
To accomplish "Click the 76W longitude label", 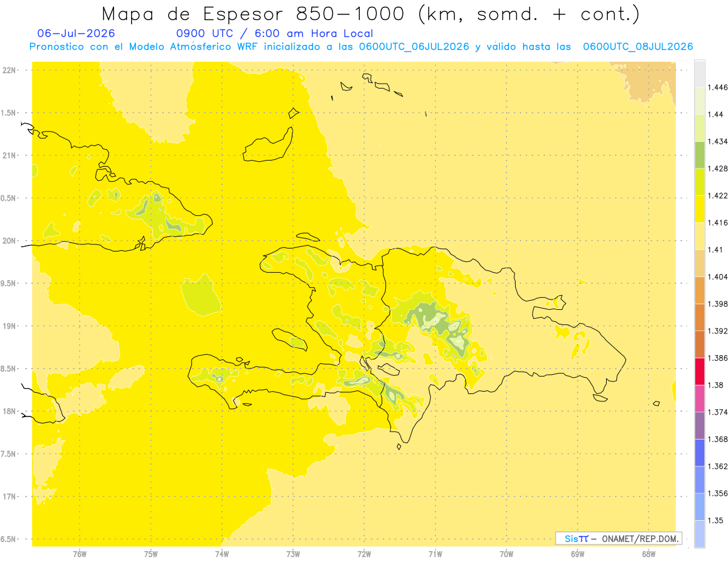I will 79,554.
